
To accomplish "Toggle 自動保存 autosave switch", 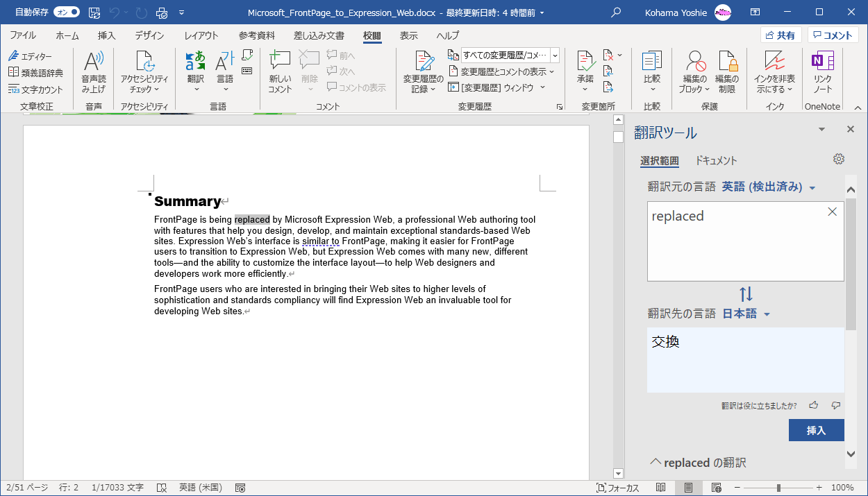I will tap(67, 12).
